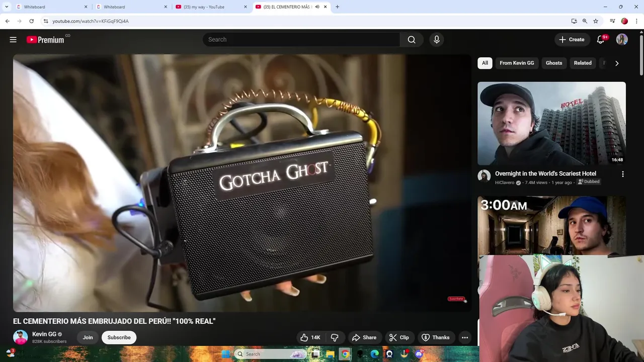
Task: Close the EL CEMENTERIO tab
Action: [325, 7]
